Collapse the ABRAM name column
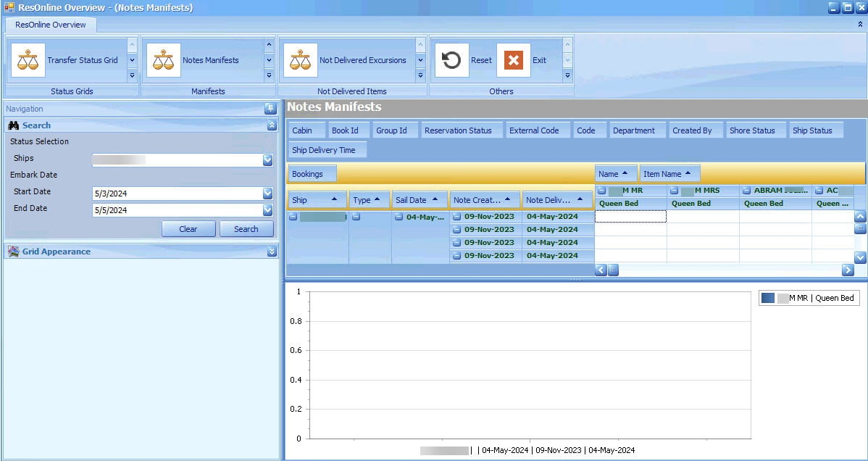The image size is (868, 461). (747, 191)
